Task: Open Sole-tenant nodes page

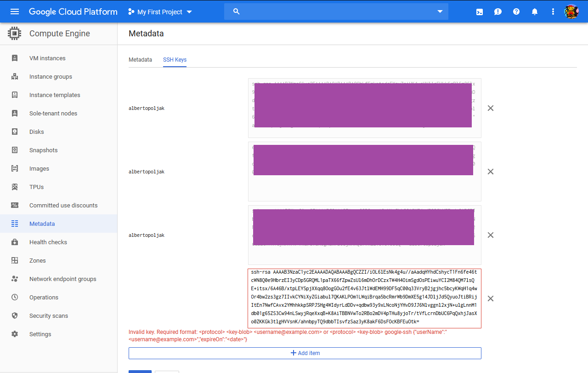Action: pos(53,114)
